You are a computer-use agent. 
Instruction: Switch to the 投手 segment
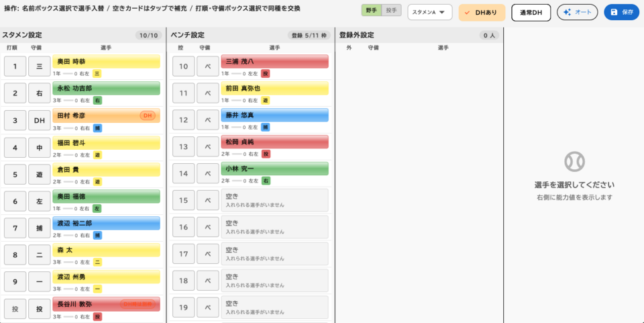pyautogui.click(x=391, y=10)
